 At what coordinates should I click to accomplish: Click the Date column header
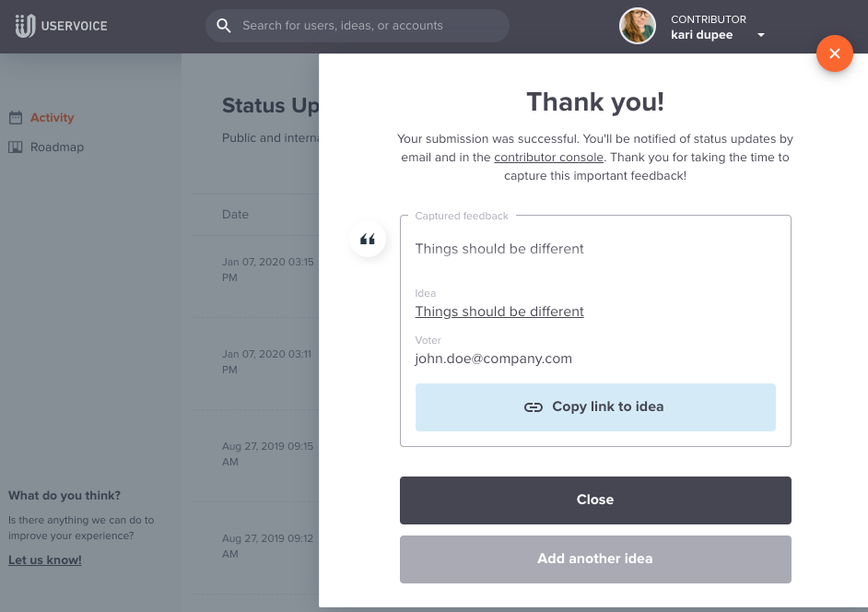pyautogui.click(x=235, y=215)
